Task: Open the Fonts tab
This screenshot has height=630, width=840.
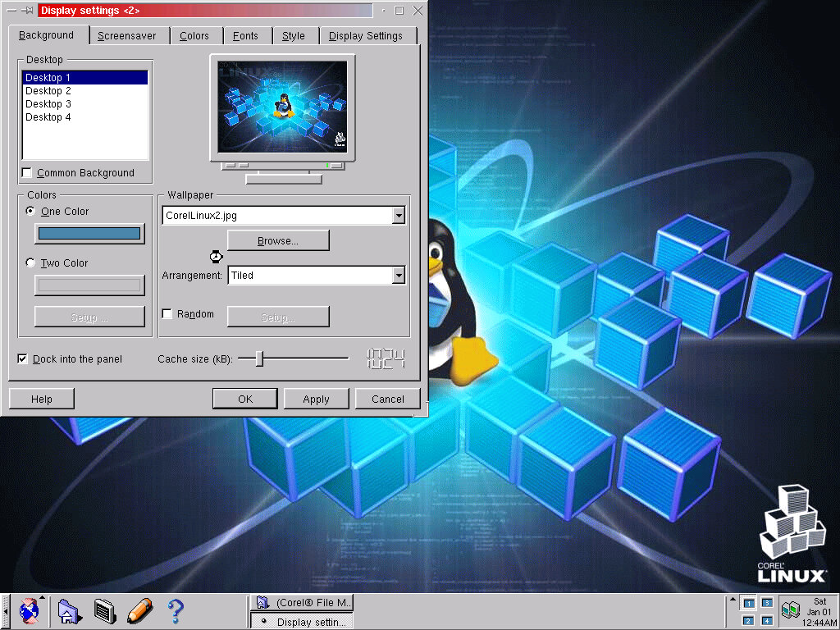Action: coord(245,36)
